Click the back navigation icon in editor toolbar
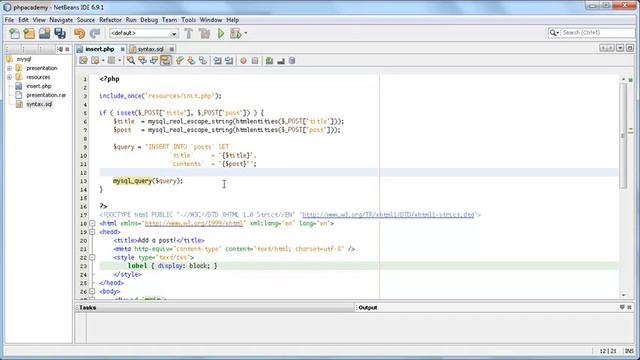 click(95, 61)
